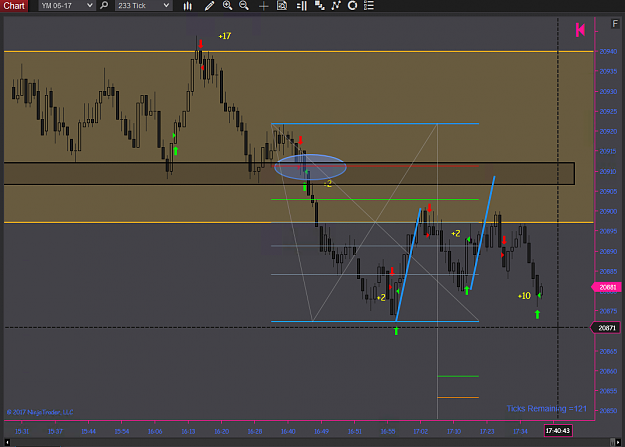Click the pink 20881 current price marker
Image resolution: width=625 pixels, height=447 pixels.
[606, 287]
